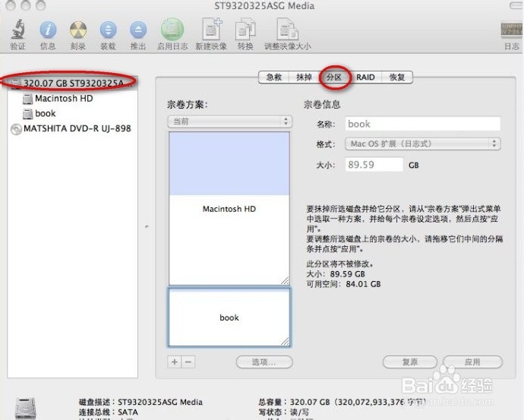Viewport: 524px width, 420px height.
Task: Click the Mount (装载) toolbar icon
Action: (x=109, y=30)
